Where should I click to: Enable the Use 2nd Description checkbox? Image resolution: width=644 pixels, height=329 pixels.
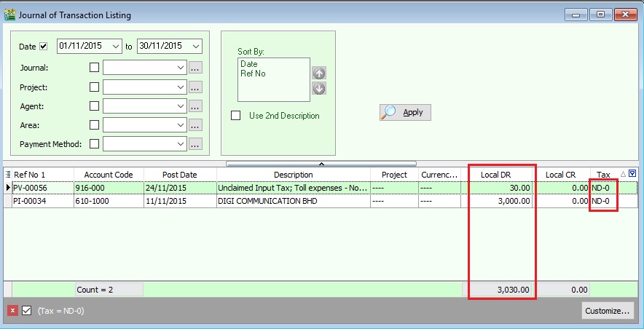235,115
